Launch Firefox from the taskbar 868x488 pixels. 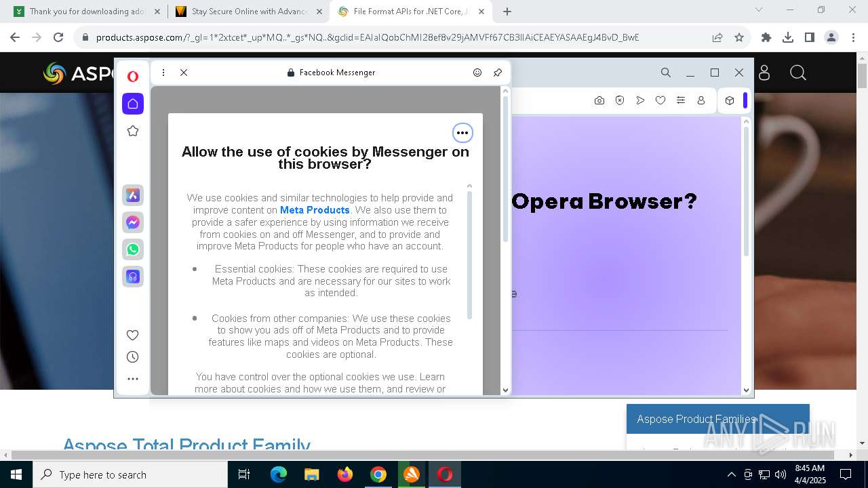tap(345, 474)
